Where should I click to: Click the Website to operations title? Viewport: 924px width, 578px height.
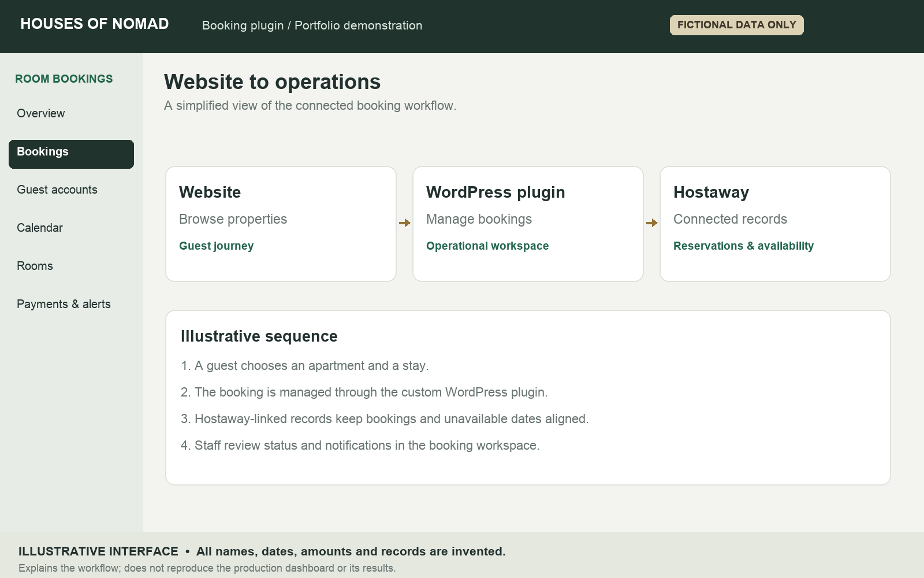(272, 82)
